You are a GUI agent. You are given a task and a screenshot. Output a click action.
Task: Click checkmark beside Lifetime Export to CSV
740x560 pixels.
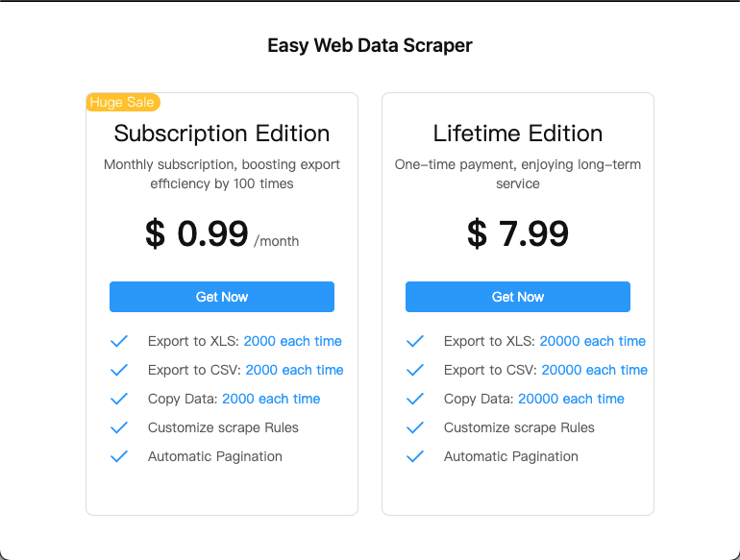click(415, 370)
